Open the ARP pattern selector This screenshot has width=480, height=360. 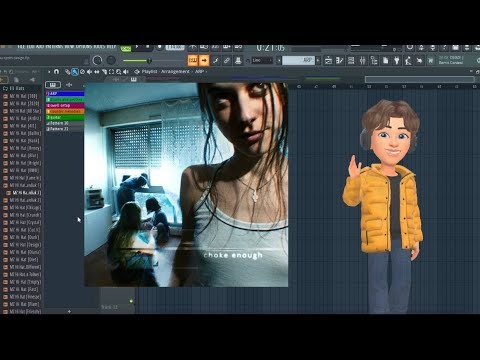(298, 61)
